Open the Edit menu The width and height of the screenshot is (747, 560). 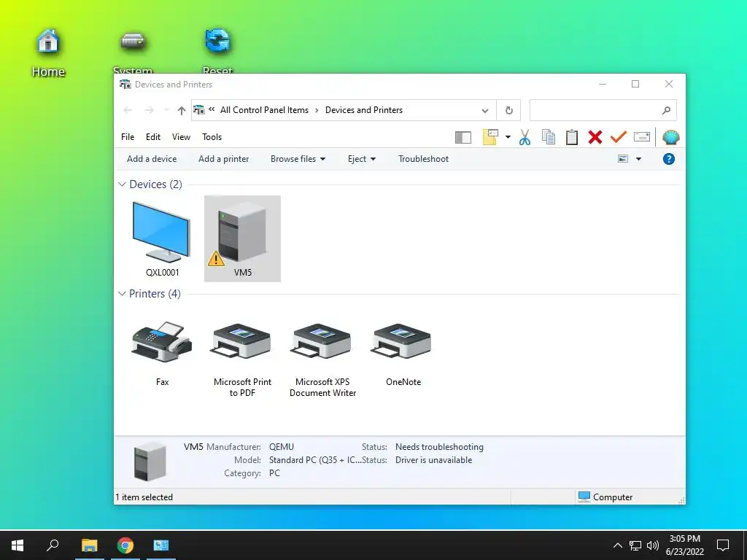[153, 137]
